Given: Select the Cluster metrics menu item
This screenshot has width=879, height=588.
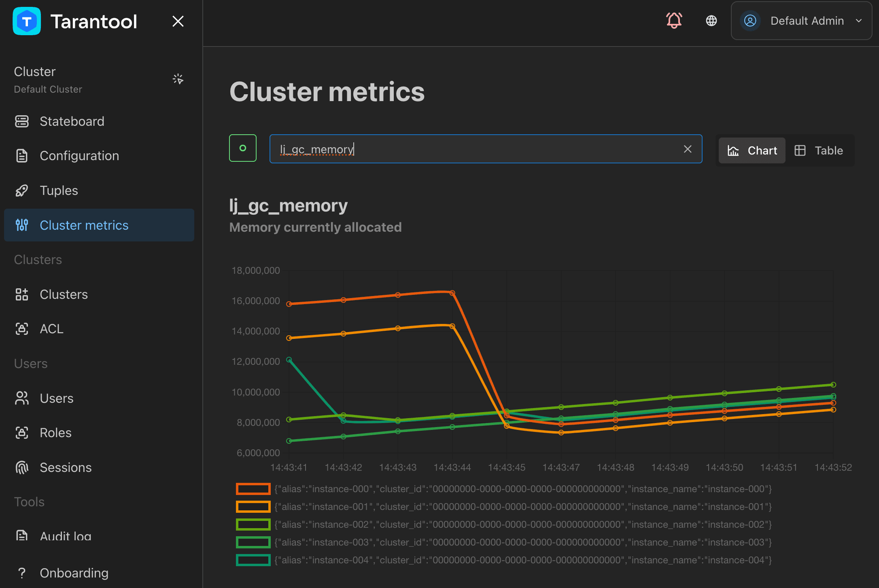Looking at the screenshot, I should click(x=99, y=225).
